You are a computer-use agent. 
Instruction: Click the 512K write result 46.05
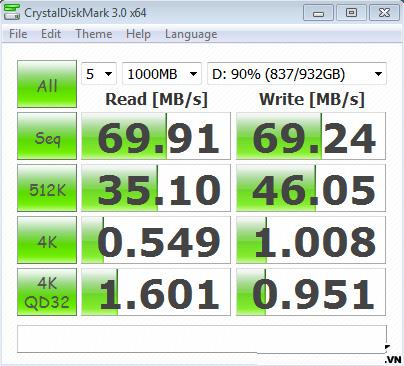(311, 188)
